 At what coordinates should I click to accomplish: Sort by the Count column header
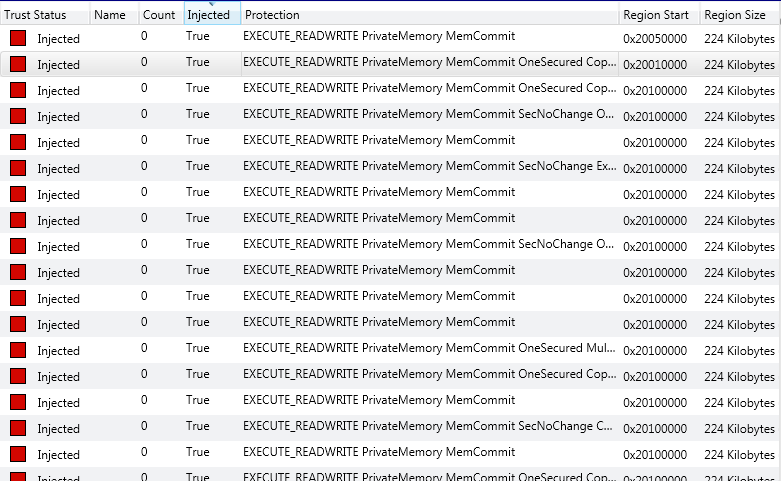[161, 15]
